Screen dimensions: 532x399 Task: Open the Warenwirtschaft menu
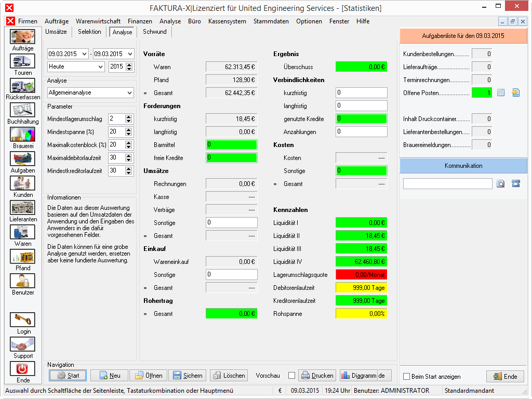click(98, 21)
